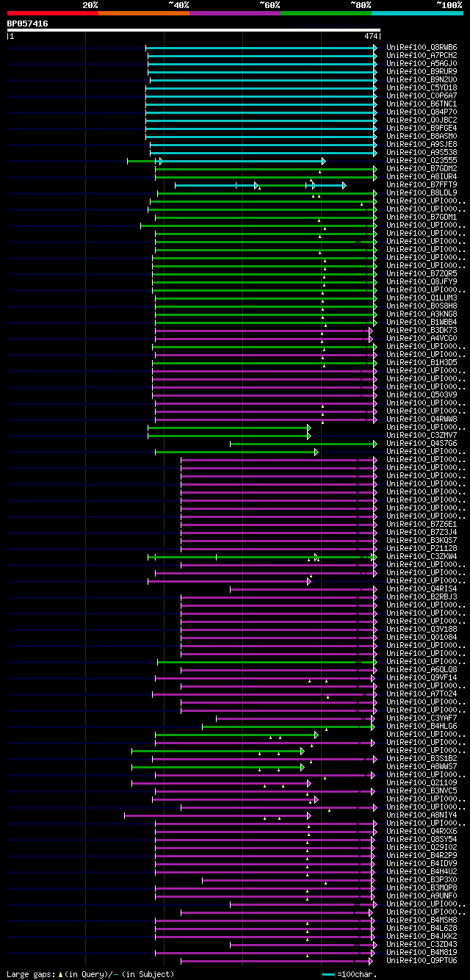The image size is (470, 980).
Task: Select the UniRef100_B7Z6E1 label
Action: coord(422,524)
